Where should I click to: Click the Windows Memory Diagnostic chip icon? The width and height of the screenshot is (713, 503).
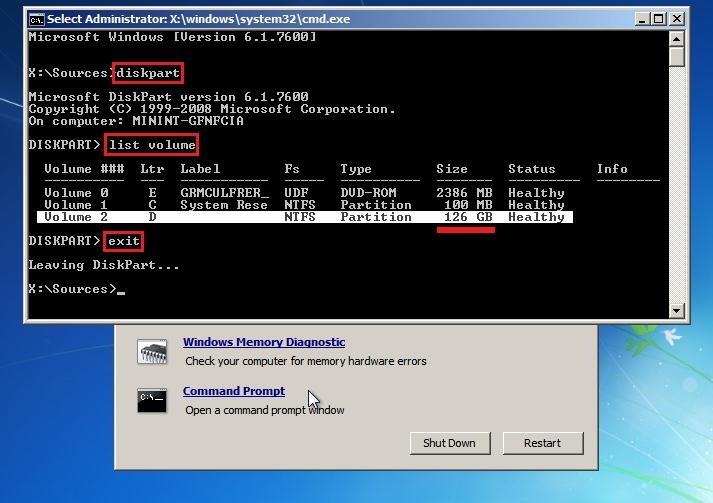[x=152, y=351]
